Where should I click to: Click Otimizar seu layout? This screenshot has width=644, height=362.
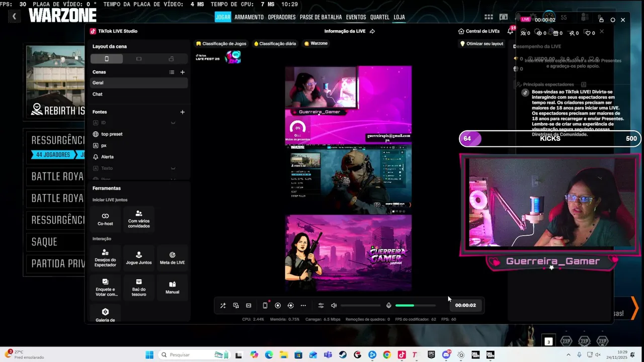coord(481,44)
